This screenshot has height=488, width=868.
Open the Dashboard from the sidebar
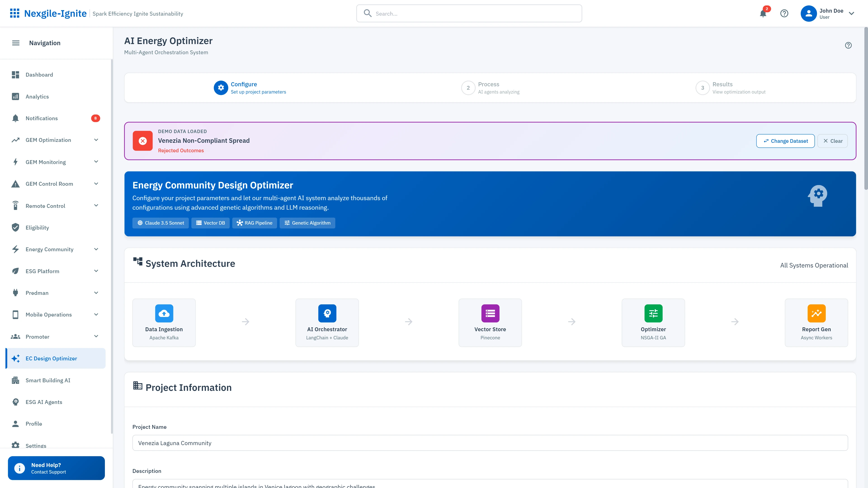click(x=39, y=74)
